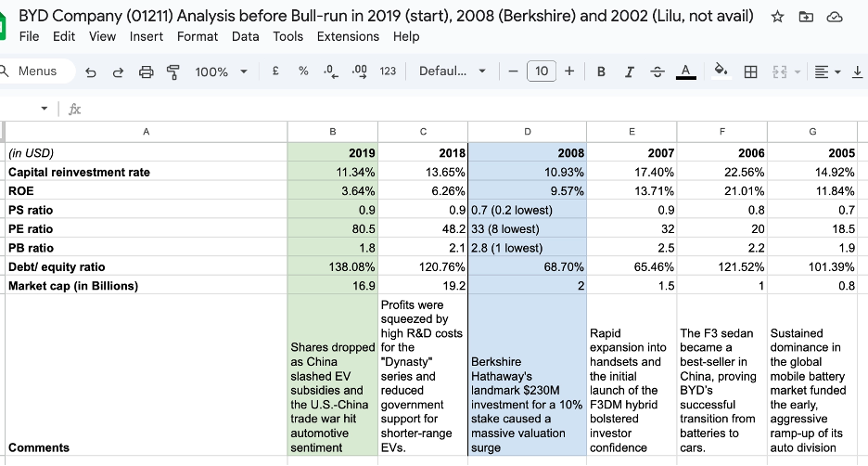This screenshot has width=868, height=466.
Task: Toggle bold formatting
Action: click(x=601, y=71)
